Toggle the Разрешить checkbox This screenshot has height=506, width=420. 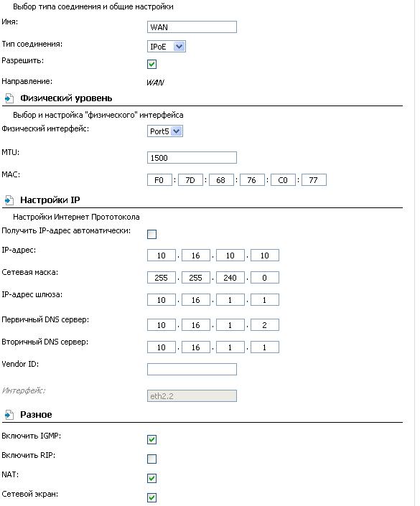point(151,64)
